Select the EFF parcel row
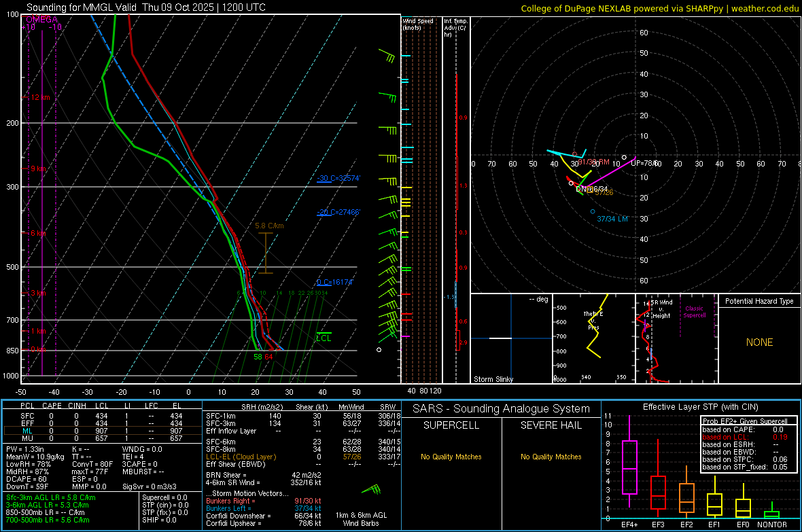 103,423
